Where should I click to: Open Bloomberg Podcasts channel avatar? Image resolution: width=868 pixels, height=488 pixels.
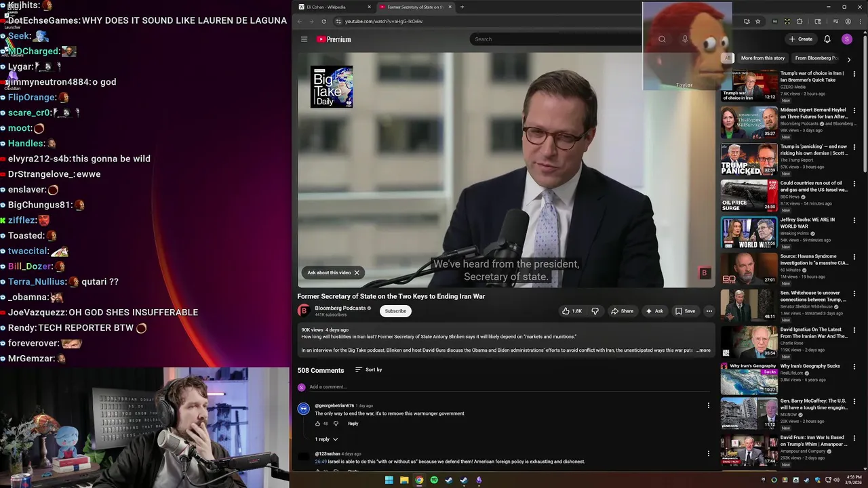pos(304,311)
